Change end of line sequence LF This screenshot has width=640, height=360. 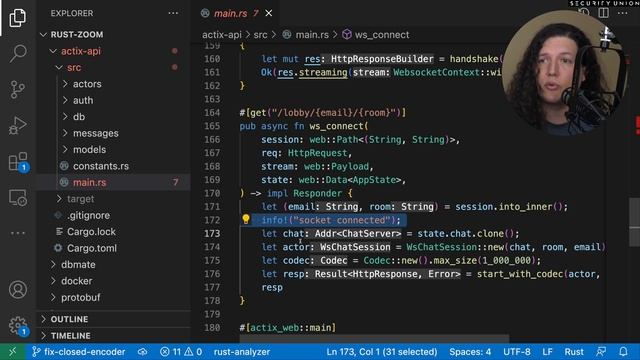[x=547, y=351]
